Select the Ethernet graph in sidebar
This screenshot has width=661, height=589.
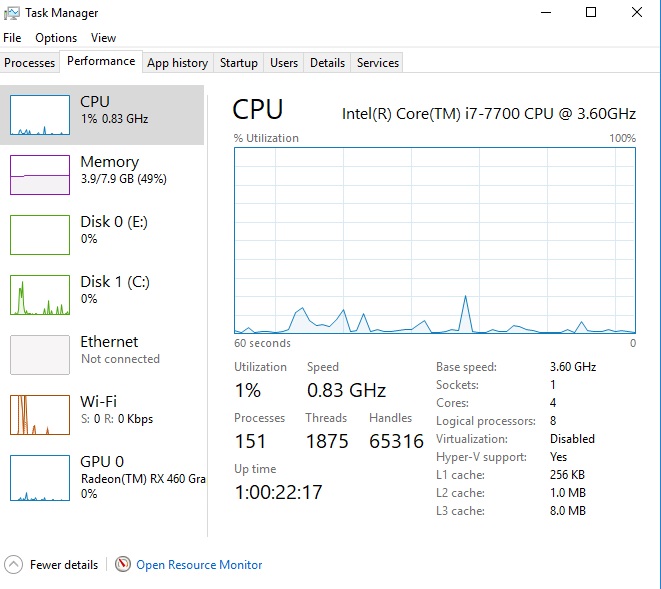click(x=40, y=354)
